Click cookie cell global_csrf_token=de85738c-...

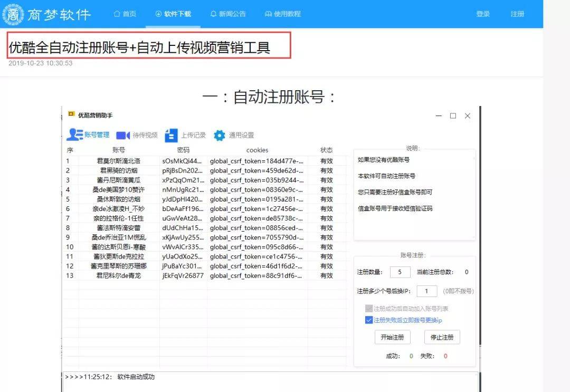(x=256, y=218)
